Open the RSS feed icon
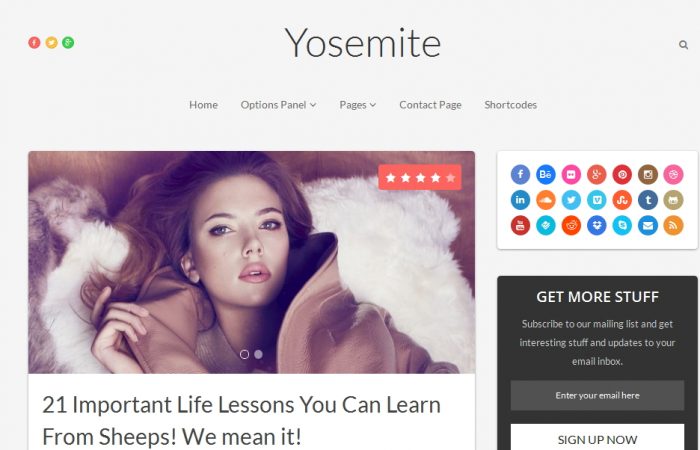 [674, 225]
